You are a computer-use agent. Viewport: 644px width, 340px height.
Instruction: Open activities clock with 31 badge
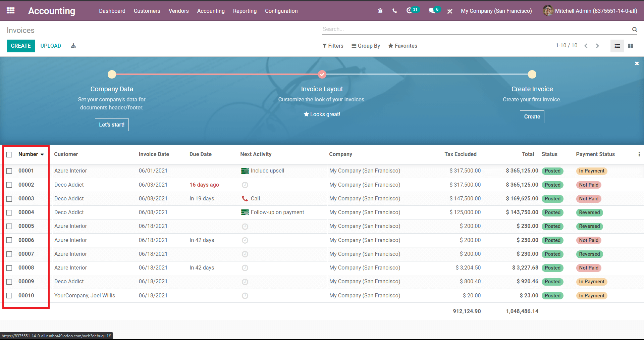pos(412,10)
